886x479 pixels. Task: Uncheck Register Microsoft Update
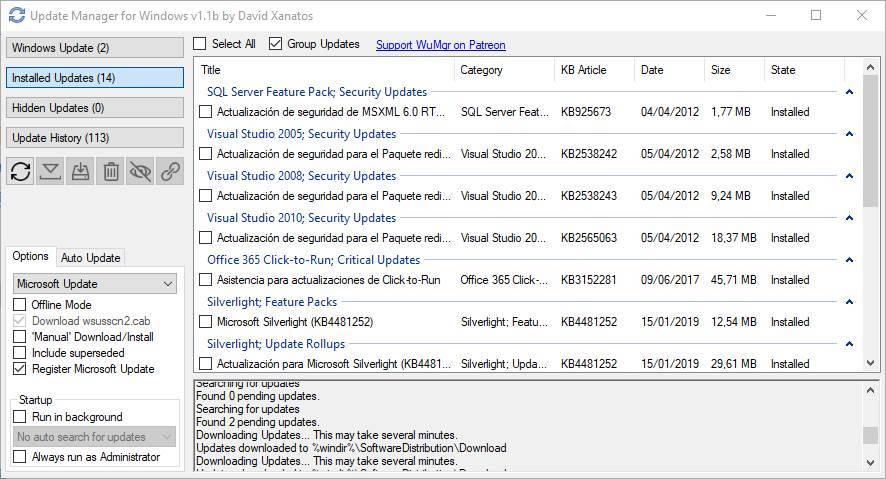pos(20,369)
